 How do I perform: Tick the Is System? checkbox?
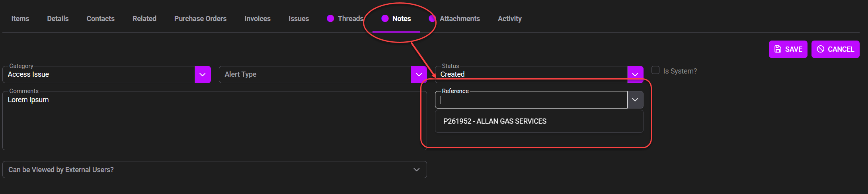pos(655,70)
